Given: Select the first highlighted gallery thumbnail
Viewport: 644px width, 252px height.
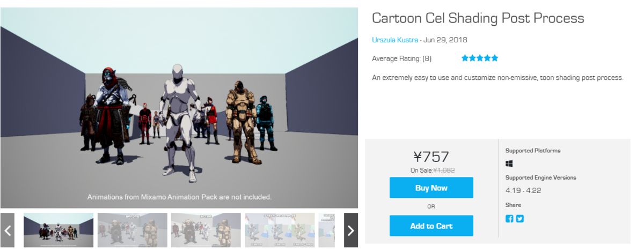Looking at the screenshot, I should [58, 231].
